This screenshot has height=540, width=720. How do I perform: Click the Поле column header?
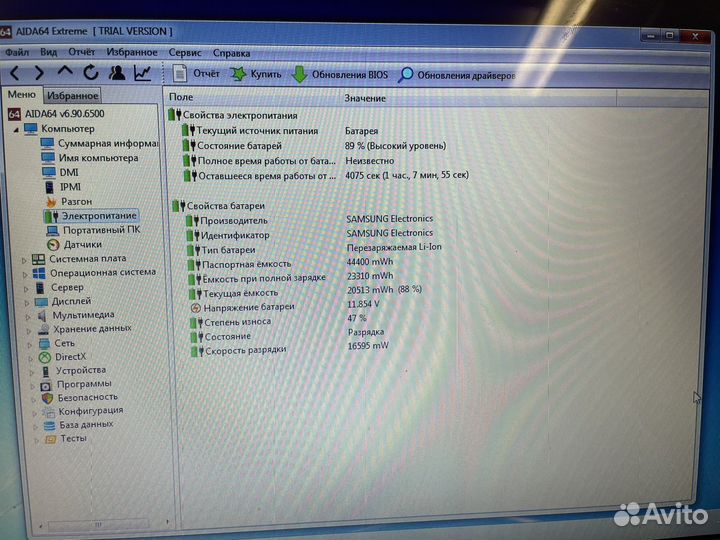(x=253, y=97)
